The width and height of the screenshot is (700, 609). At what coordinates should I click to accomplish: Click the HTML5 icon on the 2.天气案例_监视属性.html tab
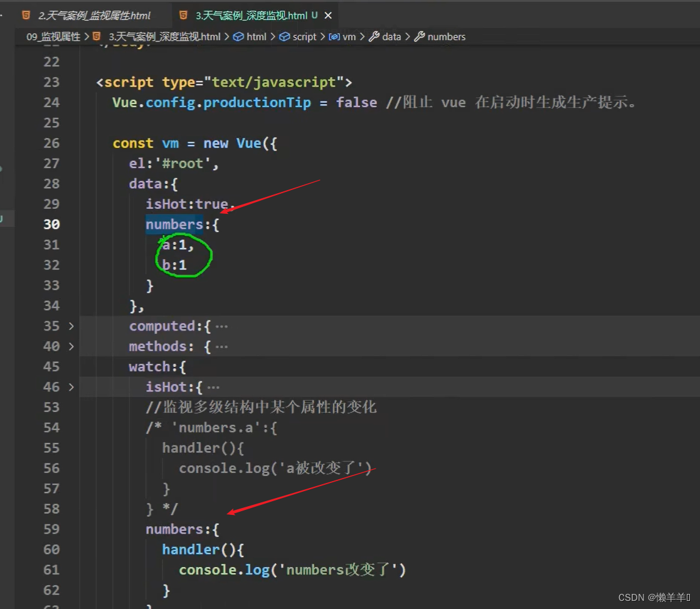26,15
